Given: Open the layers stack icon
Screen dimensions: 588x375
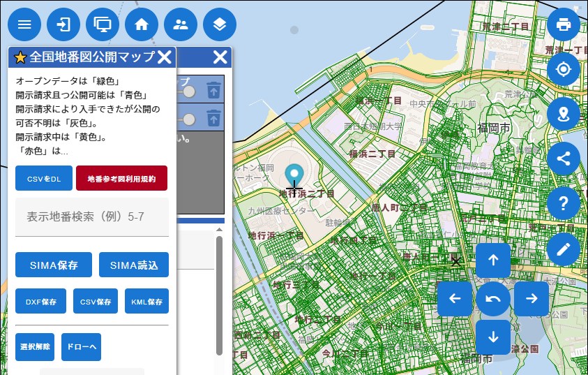Looking at the screenshot, I should click(220, 24).
